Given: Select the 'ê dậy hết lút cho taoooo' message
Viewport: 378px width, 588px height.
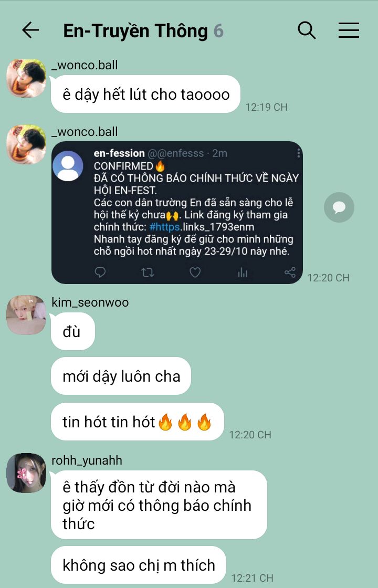Looking at the screenshot, I should point(145,94).
